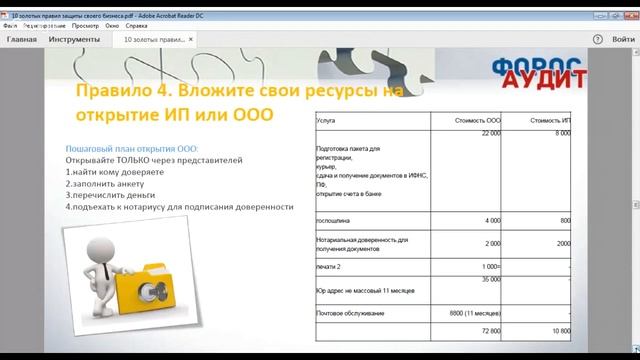640x360 pixels.
Task: Click '4.подъехать к нотариусу' line
Action: 180,207
